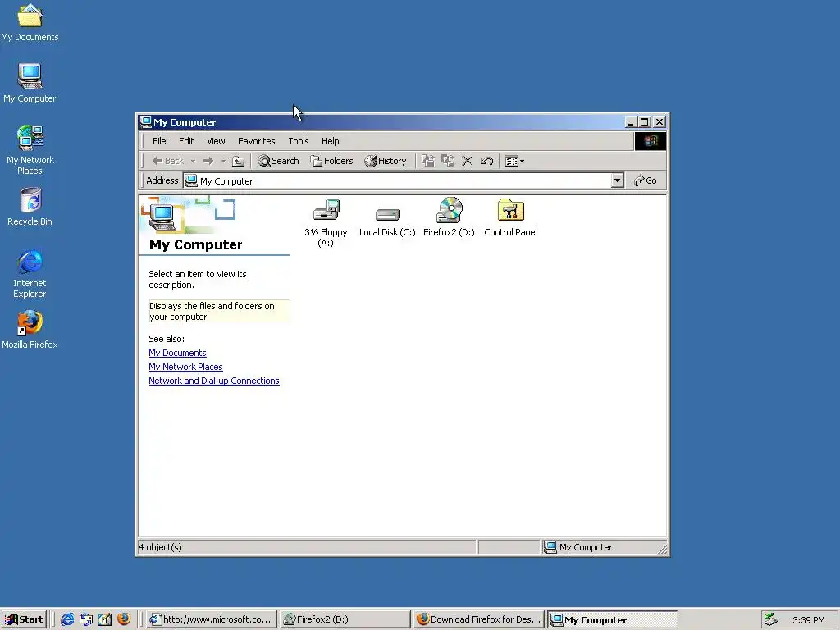Click the My Computer title bar icon

coord(146,121)
